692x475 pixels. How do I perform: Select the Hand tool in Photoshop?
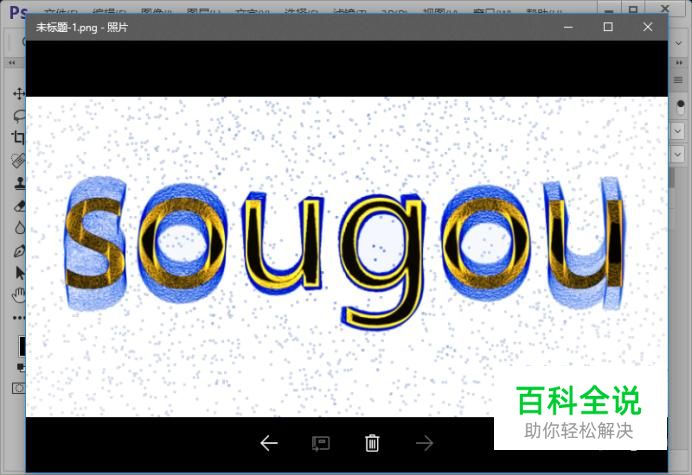[19, 295]
